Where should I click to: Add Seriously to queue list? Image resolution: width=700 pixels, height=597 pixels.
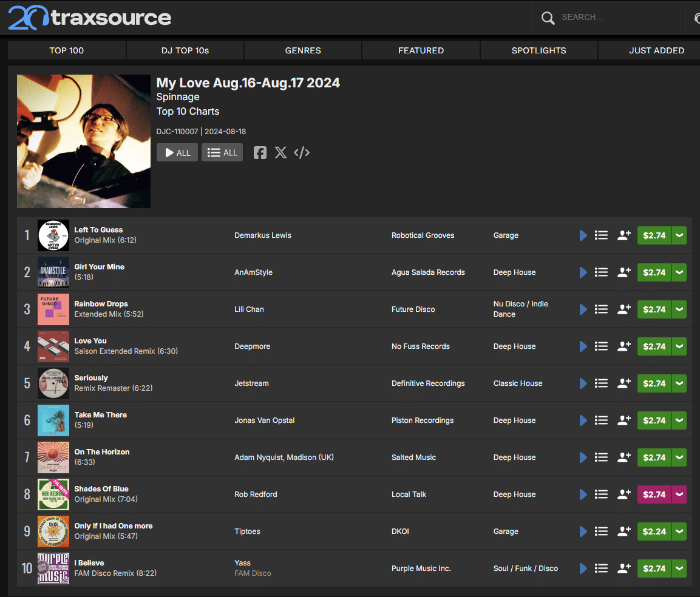[601, 383]
